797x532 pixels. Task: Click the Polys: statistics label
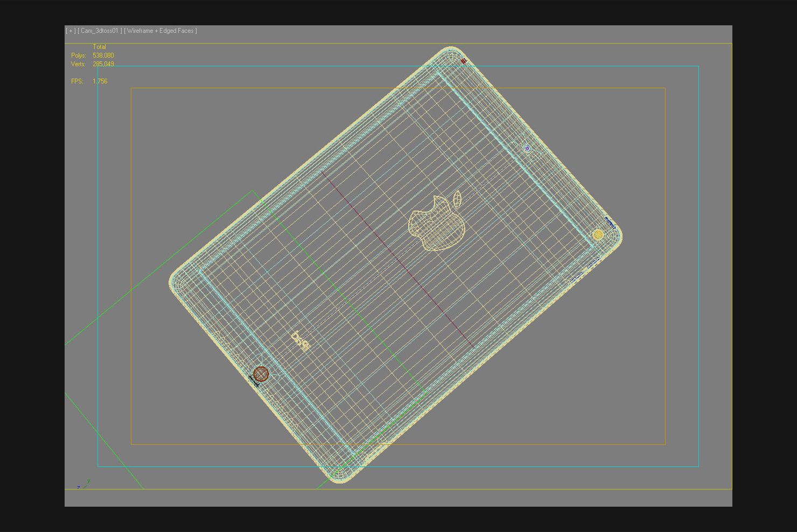click(x=79, y=55)
